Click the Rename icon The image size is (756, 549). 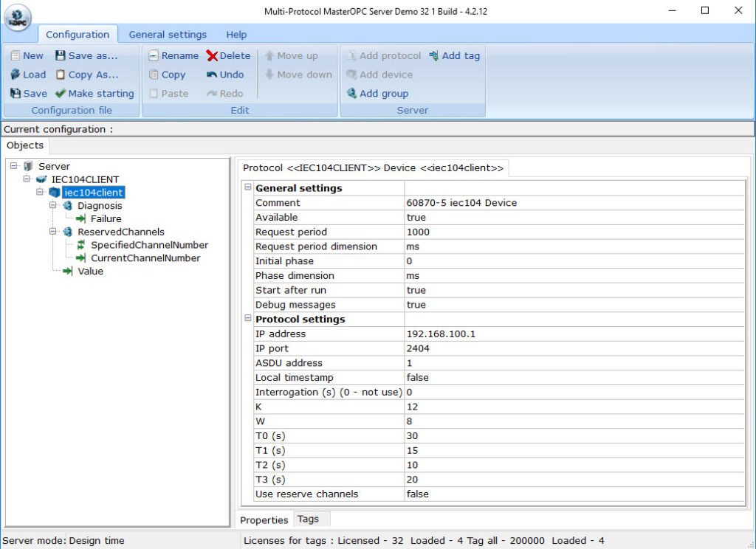pyautogui.click(x=173, y=55)
